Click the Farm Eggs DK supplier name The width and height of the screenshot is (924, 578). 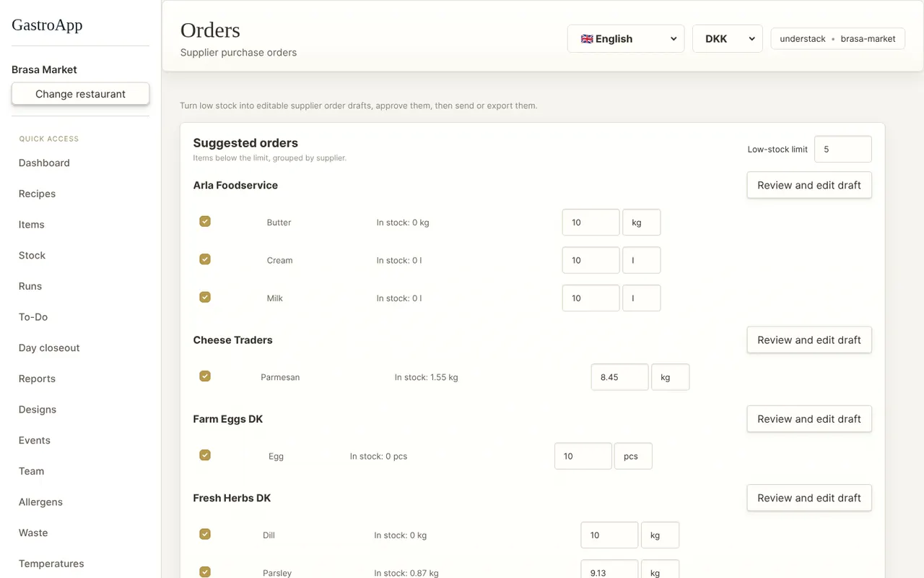[228, 419]
